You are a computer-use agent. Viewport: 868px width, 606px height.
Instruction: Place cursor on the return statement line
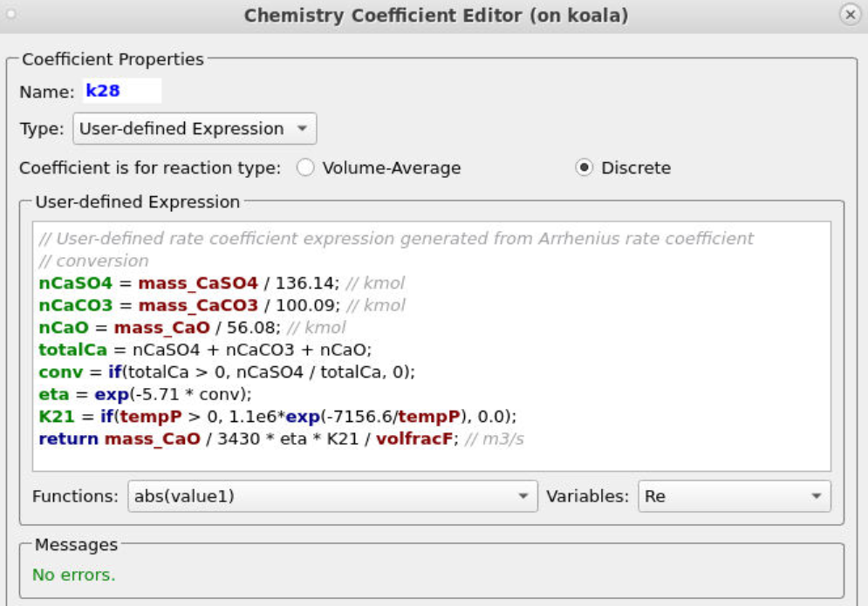[279, 439]
